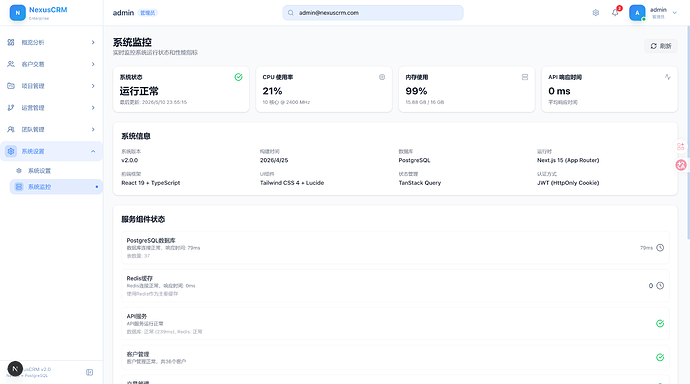
Task: Click the 0 ms response value
Action: [559, 91]
